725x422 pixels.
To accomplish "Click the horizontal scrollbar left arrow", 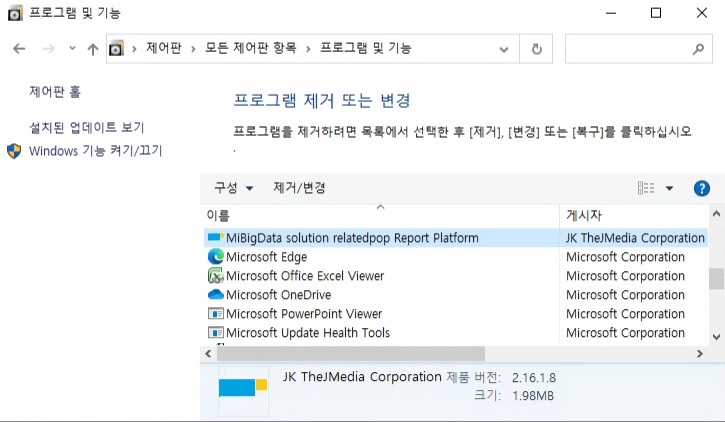I will click(208, 354).
